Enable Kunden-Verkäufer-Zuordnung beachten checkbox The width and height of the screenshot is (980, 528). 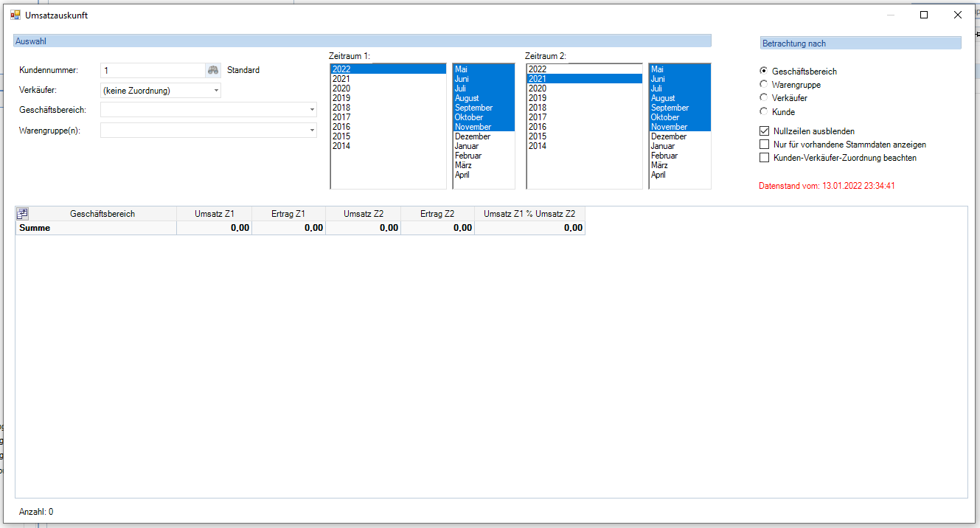click(x=764, y=158)
